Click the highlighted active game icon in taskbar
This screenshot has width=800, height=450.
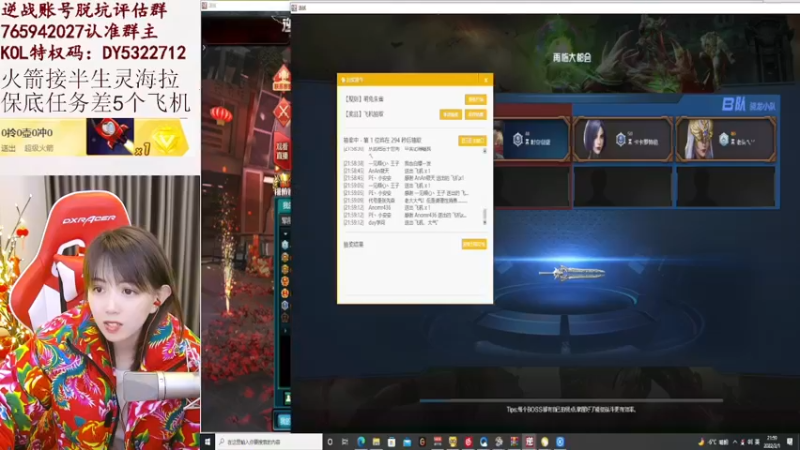(x=530, y=442)
